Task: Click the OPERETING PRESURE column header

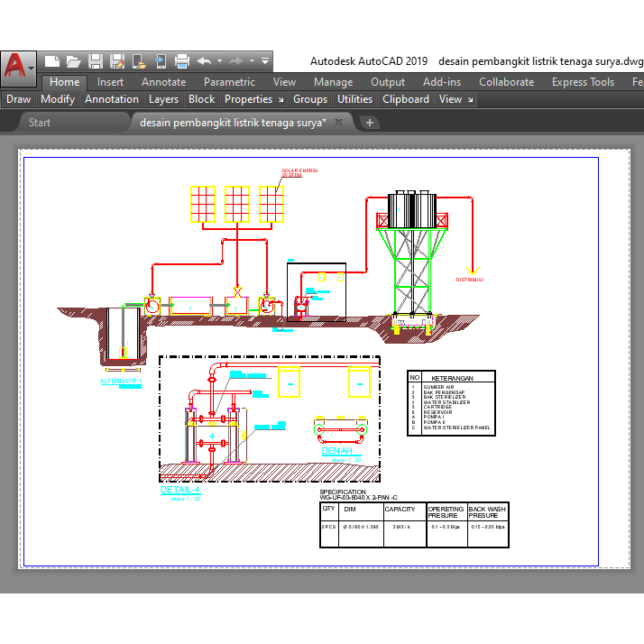Action: (446, 512)
